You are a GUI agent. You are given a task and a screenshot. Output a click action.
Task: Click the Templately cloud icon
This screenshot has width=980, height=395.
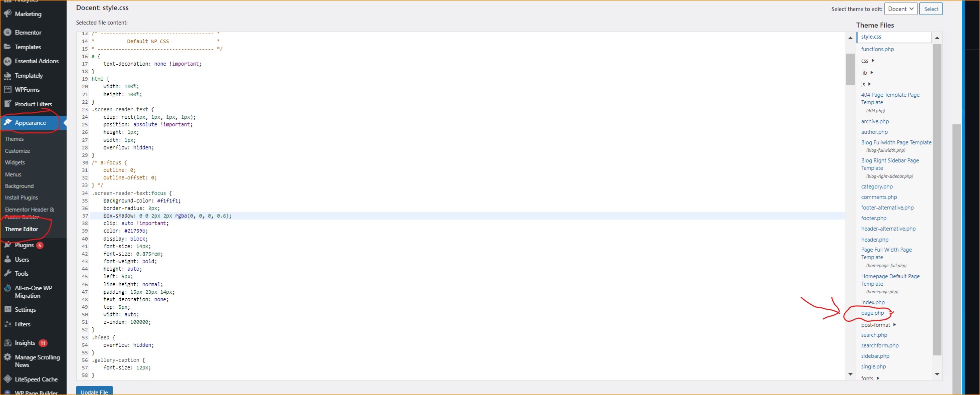coord(8,76)
